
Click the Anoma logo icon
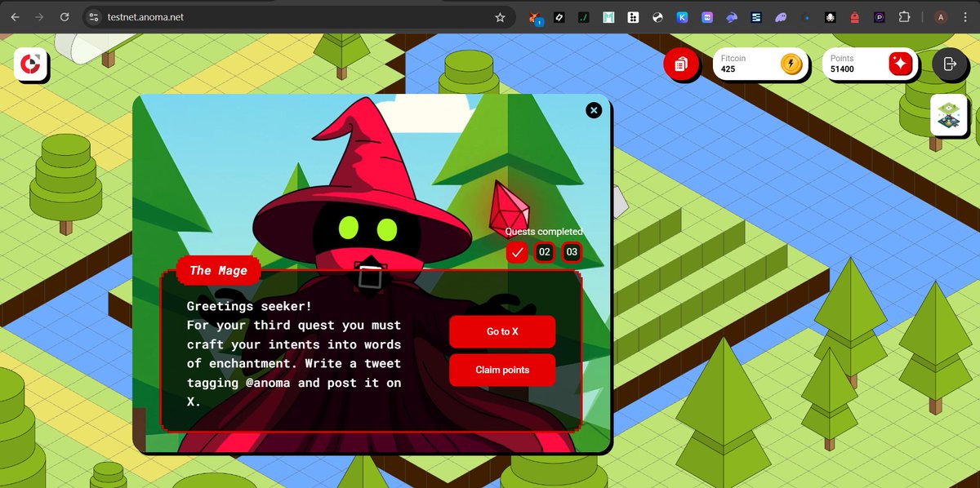tap(31, 64)
